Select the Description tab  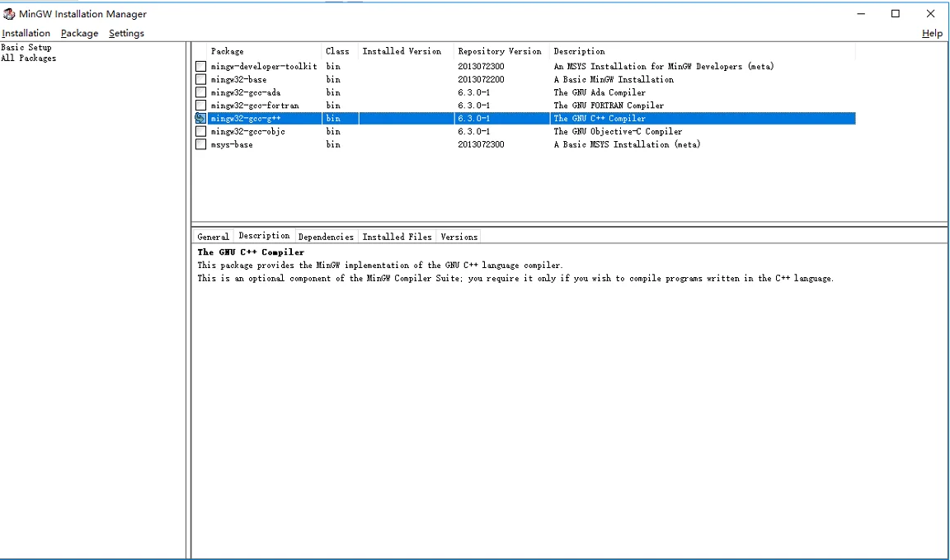[264, 236]
